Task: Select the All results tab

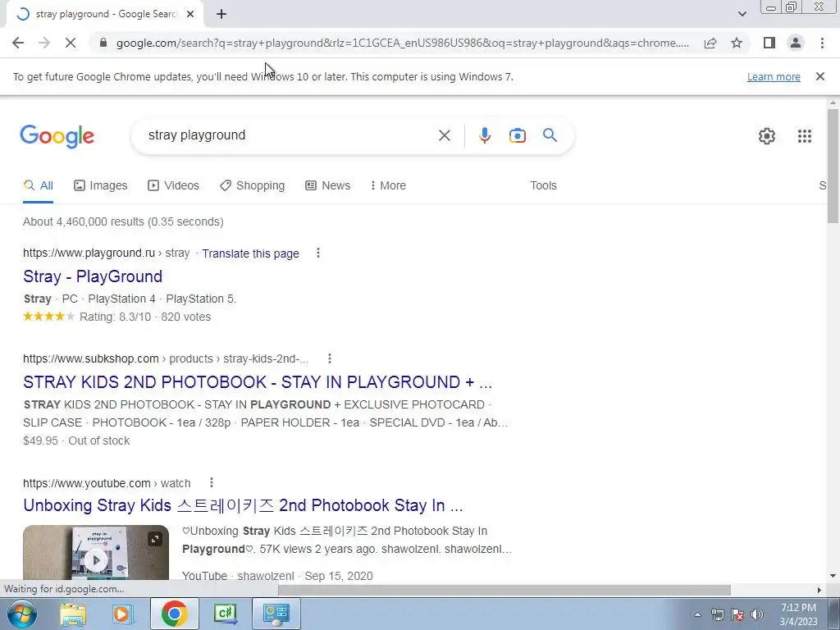Action: point(38,185)
